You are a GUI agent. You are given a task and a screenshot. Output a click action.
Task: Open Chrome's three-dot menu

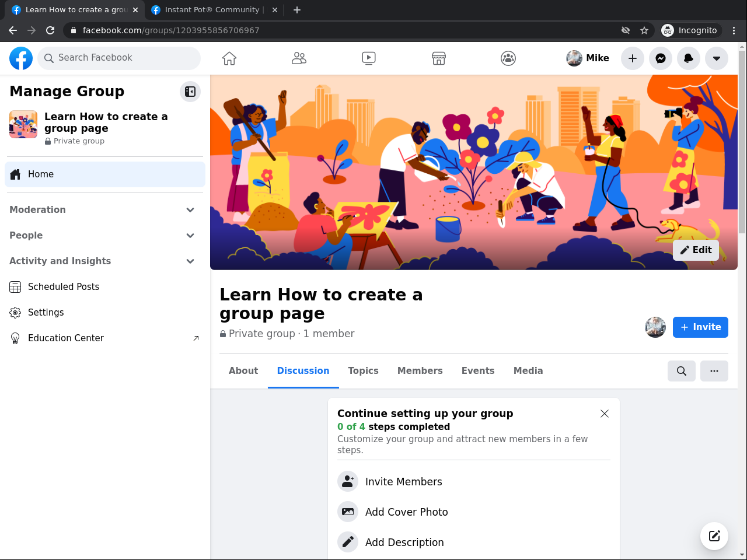click(x=734, y=30)
